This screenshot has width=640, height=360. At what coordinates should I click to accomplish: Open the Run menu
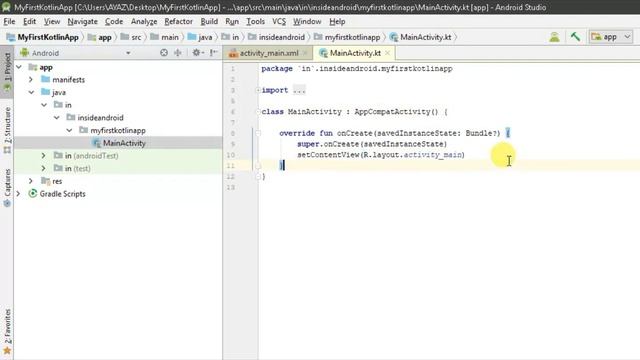232,22
